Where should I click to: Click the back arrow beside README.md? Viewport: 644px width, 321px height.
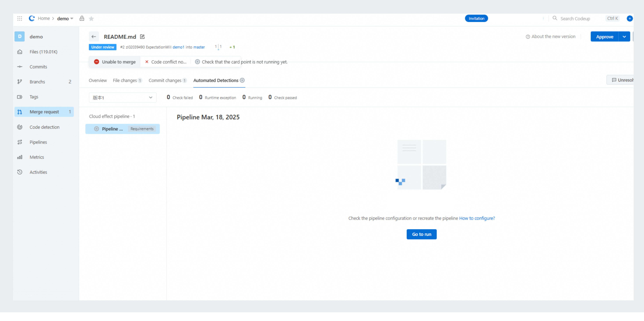click(x=94, y=37)
